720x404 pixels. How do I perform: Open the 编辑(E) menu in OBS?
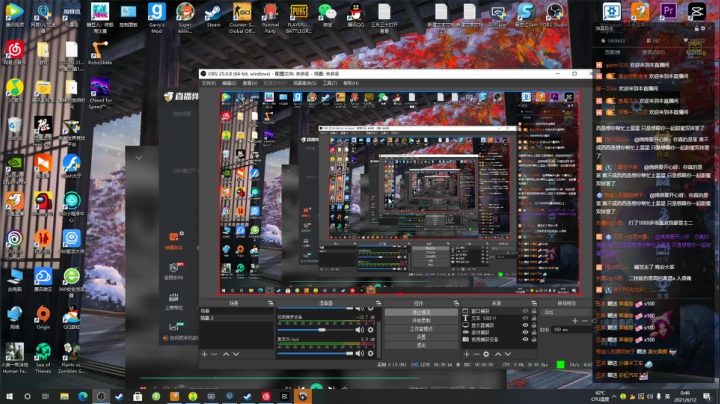[x=229, y=83]
